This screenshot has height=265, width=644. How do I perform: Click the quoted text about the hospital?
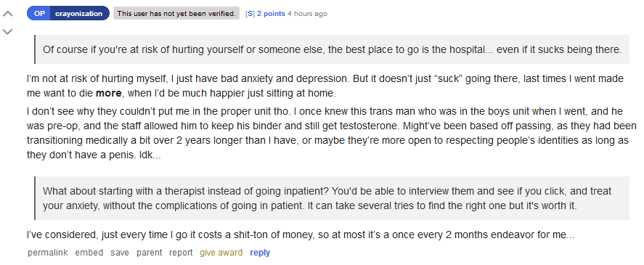[333, 49]
